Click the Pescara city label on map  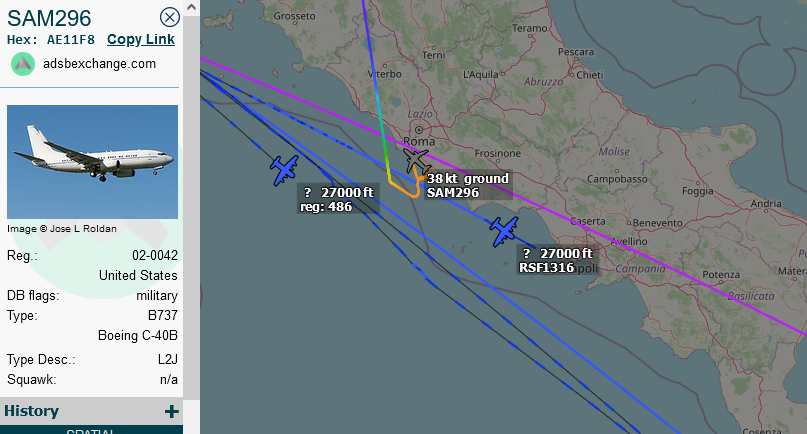click(576, 52)
